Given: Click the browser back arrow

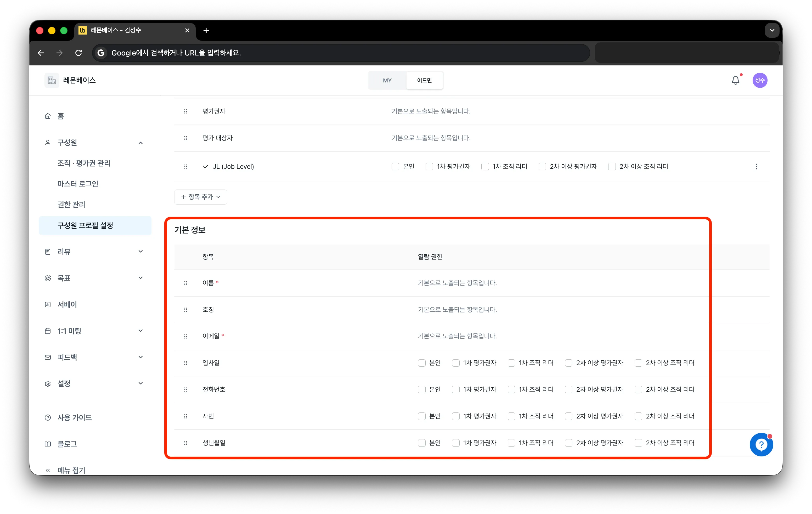Looking at the screenshot, I should [x=41, y=53].
